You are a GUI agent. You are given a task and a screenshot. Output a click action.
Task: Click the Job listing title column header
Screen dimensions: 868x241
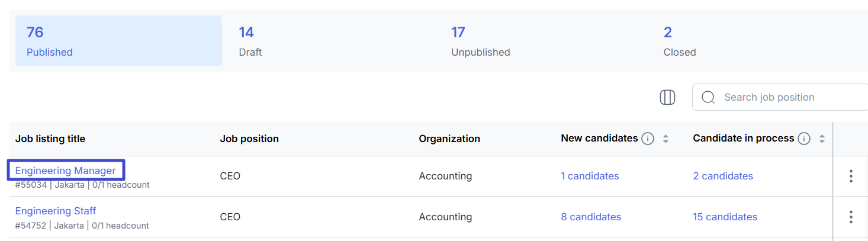[x=50, y=139]
